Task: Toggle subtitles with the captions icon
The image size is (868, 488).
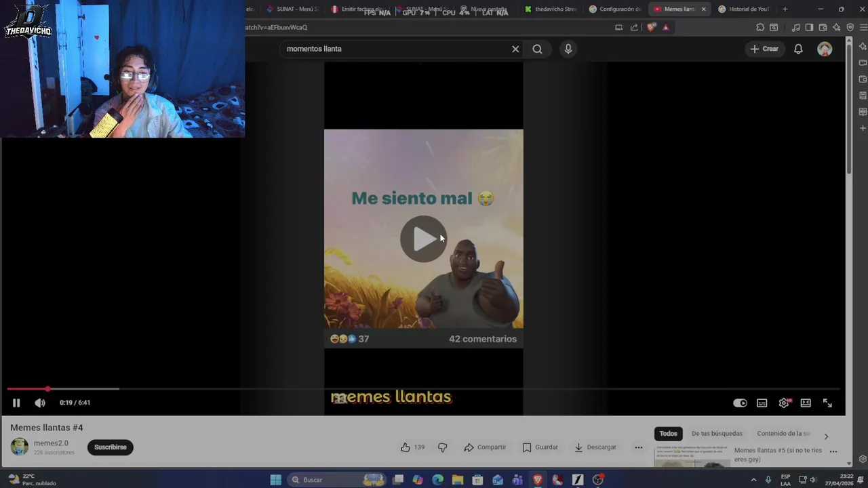Action: point(762,403)
